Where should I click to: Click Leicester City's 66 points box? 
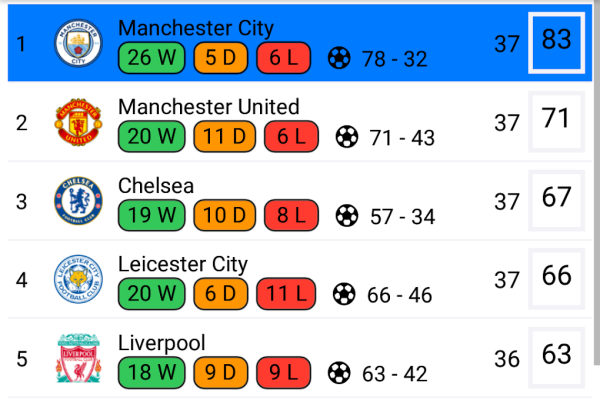point(556,278)
